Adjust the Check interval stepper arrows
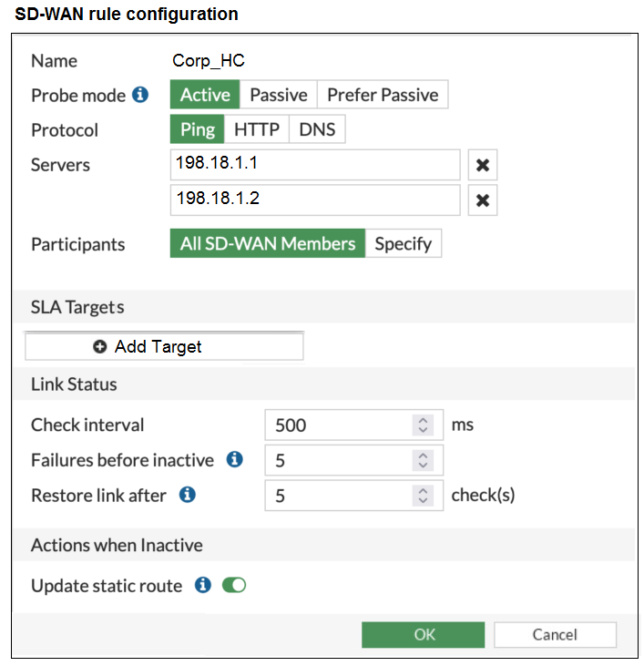The height and width of the screenshot is (666, 644). click(x=423, y=425)
